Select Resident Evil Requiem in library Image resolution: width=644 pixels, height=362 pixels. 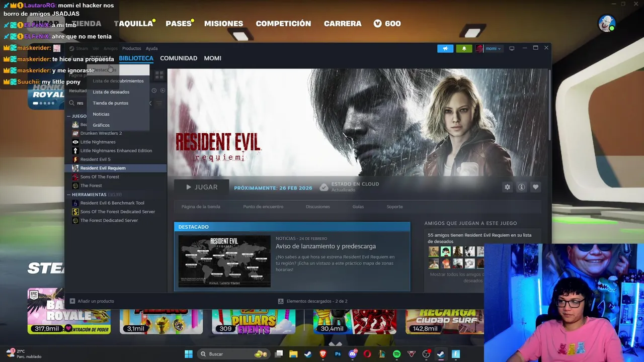point(103,168)
